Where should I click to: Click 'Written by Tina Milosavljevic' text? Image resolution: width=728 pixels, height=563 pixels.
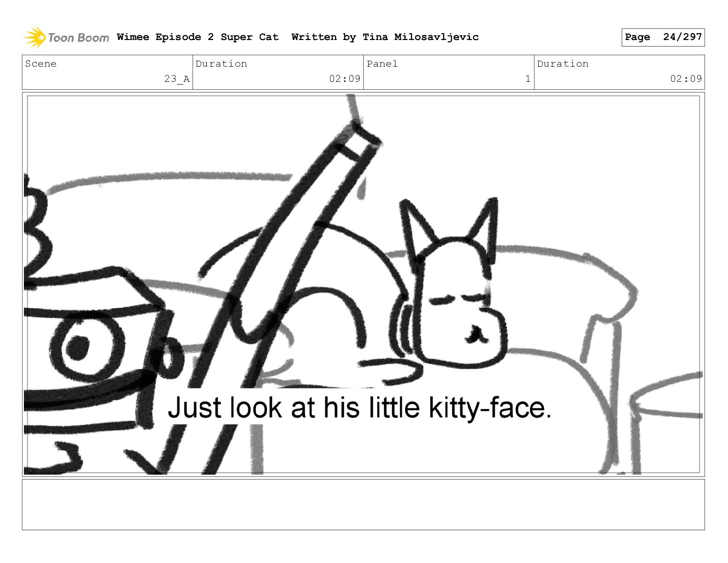click(x=385, y=37)
